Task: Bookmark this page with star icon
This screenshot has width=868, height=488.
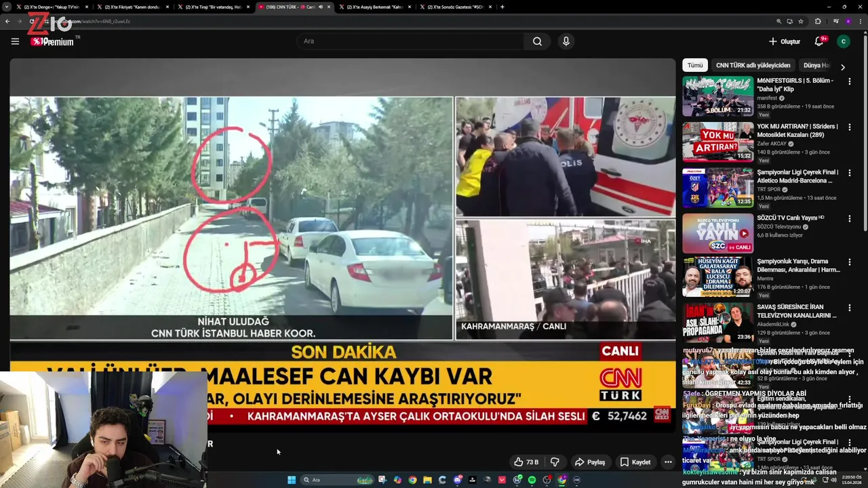Action: [x=801, y=21]
